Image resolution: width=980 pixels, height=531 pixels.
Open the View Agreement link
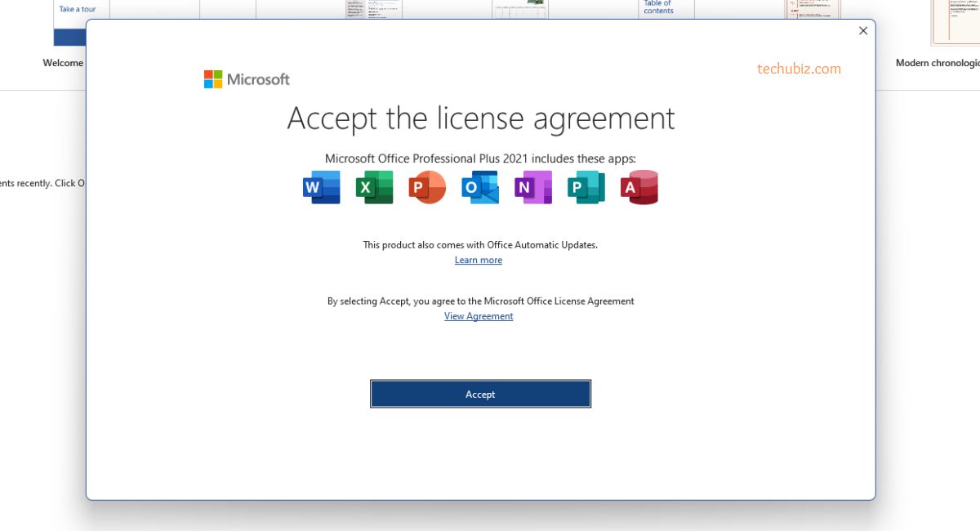pyautogui.click(x=479, y=316)
